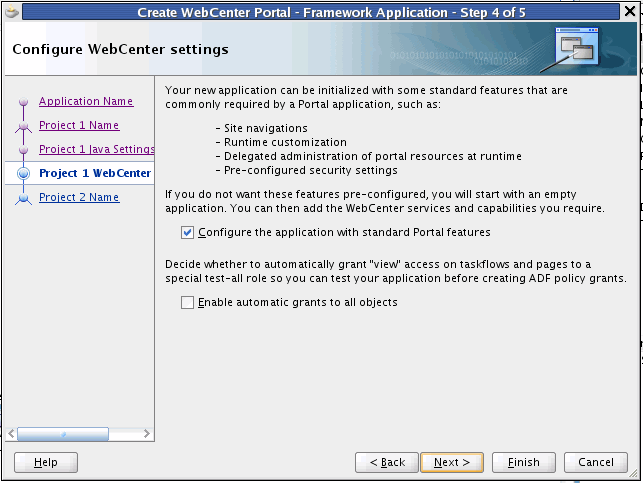This screenshot has height=483, width=643.
Task: Uncheck Configure application with standard Portal features
Action: coord(187,232)
